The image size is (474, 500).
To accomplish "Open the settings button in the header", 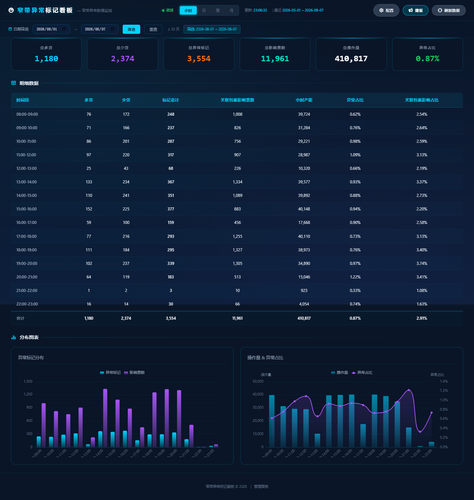I will pyautogui.click(x=386, y=10).
